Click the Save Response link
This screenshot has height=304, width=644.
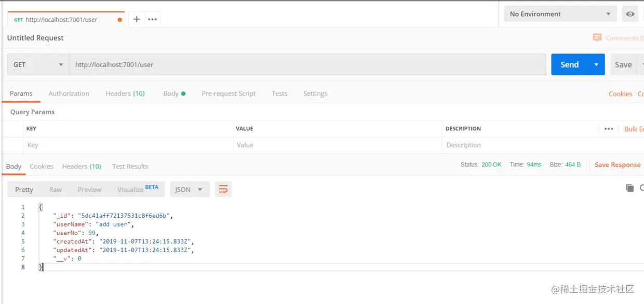pos(618,165)
